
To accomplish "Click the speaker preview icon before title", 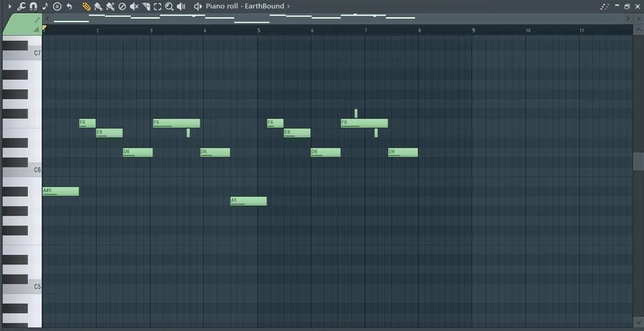I will tap(198, 6).
